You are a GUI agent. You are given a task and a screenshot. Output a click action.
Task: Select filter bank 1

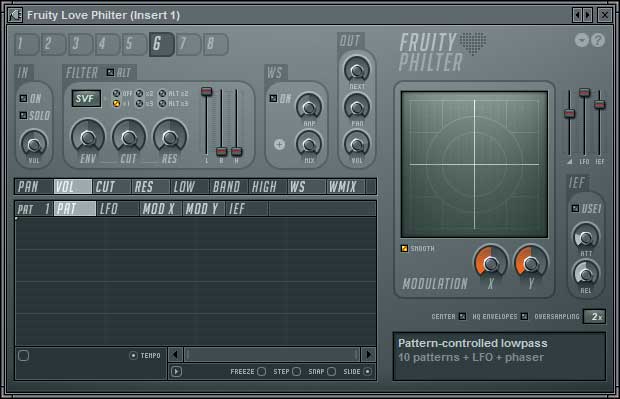[26, 44]
